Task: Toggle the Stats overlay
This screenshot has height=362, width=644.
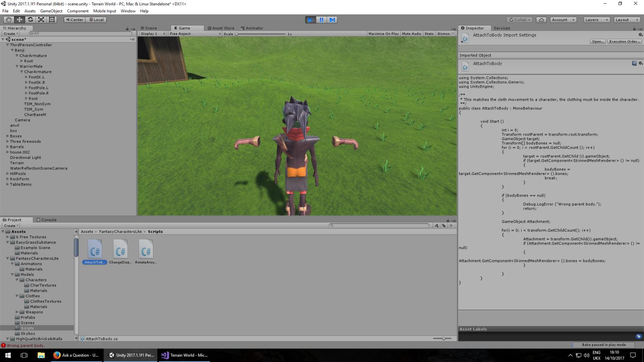Action: pos(429,34)
